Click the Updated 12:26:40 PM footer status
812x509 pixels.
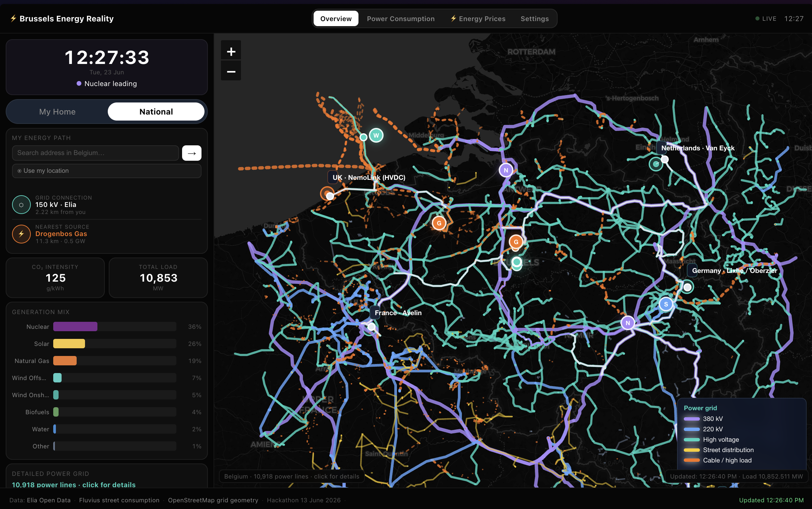point(771,500)
